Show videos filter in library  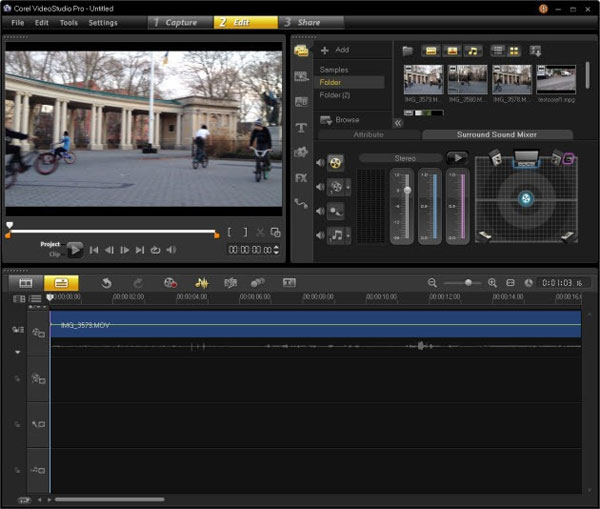point(431,50)
